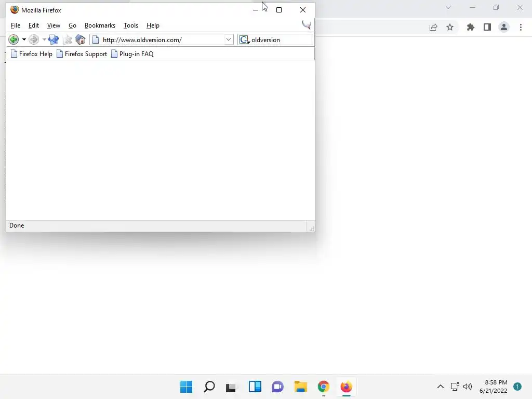Open the notification count badge
The width and height of the screenshot is (532, 399).
517,387
